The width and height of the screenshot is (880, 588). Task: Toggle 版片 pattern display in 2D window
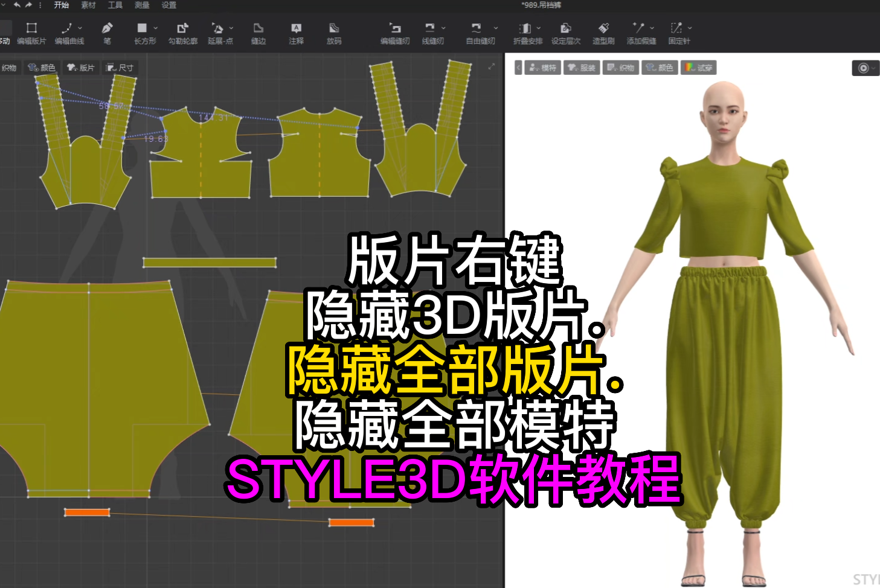(81, 68)
